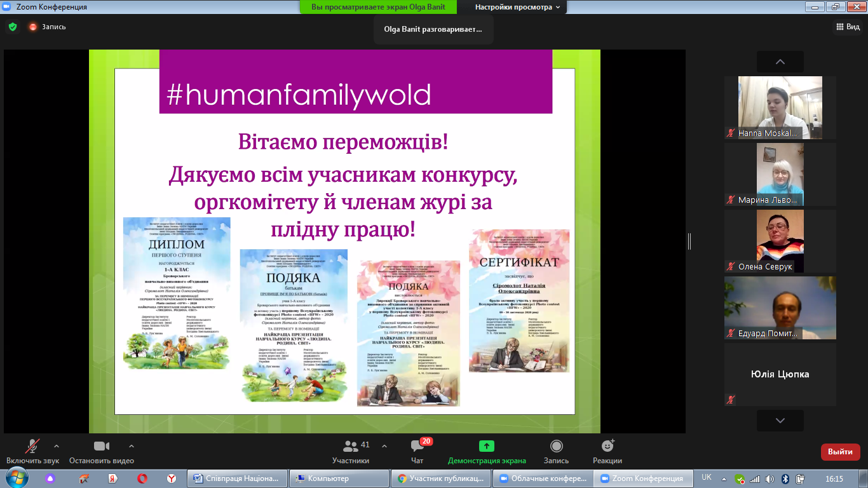Screen dimensions: 868x488
Task: Stop the video camera
Action: click(x=102, y=452)
